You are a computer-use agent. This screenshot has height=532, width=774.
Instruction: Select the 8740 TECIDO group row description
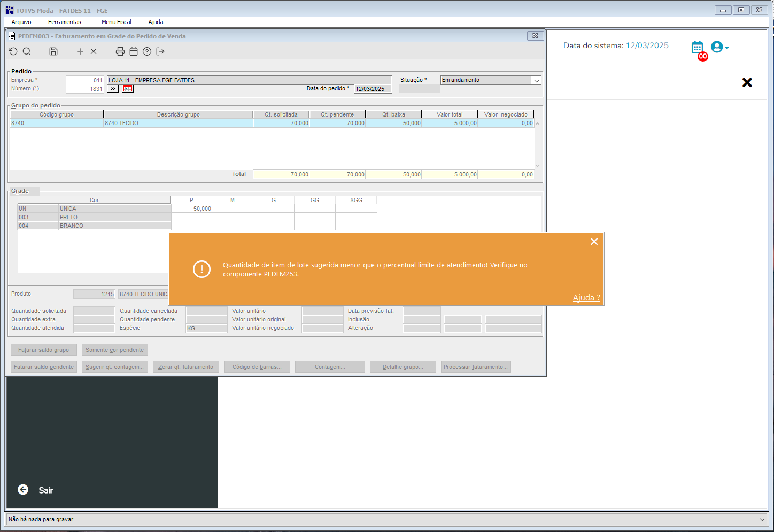click(178, 123)
